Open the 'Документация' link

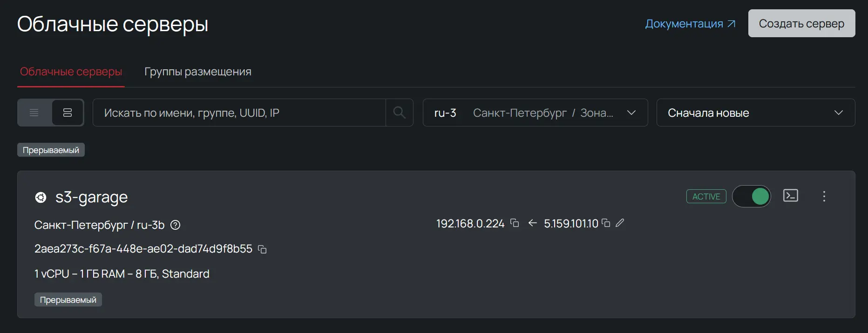point(690,24)
